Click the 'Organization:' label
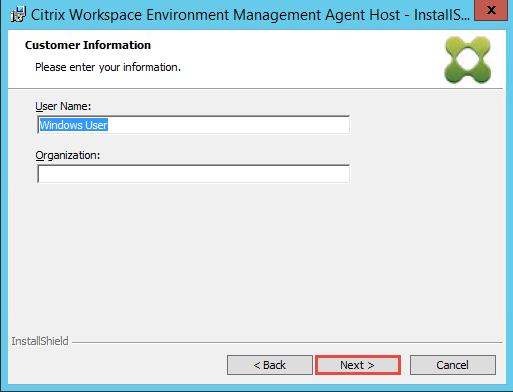The width and height of the screenshot is (513, 392). [x=68, y=155]
